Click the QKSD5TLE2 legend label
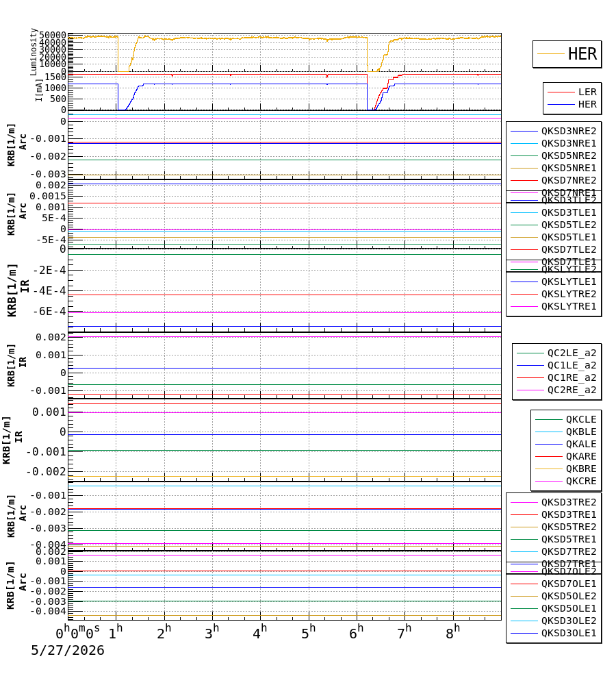The width and height of the screenshot is (616, 674). (x=568, y=225)
